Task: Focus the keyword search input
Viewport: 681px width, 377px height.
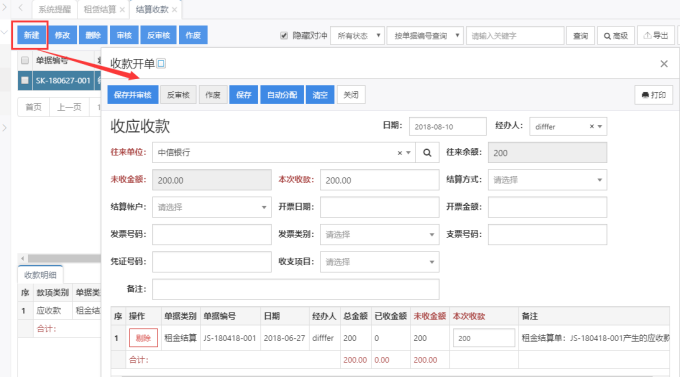Action: point(515,36)
